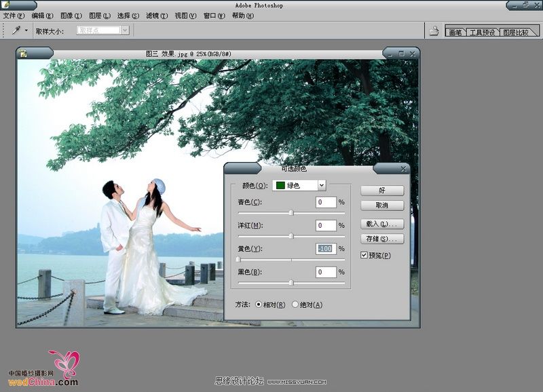The width and height of the screenshot is (543, 392).
Task: Click the 载入(L)... button
Action: click(x=382, y=224)
